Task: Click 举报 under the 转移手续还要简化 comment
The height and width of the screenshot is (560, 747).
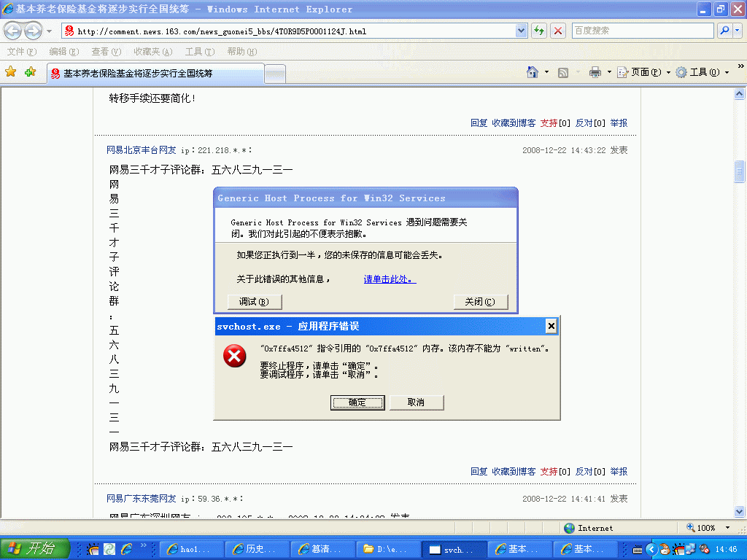Action: pyautogui.click(x=619, y=122)
